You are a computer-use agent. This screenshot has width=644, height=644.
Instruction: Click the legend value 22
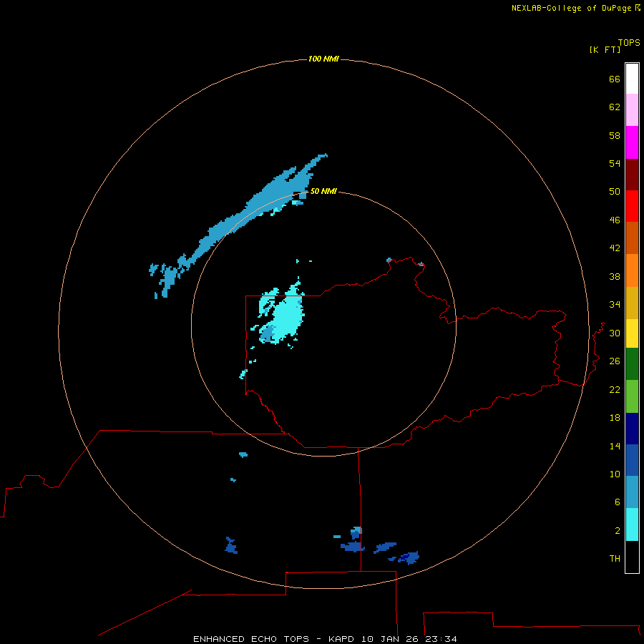tap(615, 389)
